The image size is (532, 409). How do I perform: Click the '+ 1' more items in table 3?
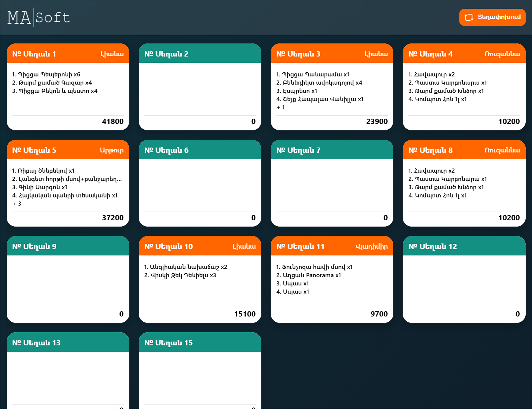[281, 108]
